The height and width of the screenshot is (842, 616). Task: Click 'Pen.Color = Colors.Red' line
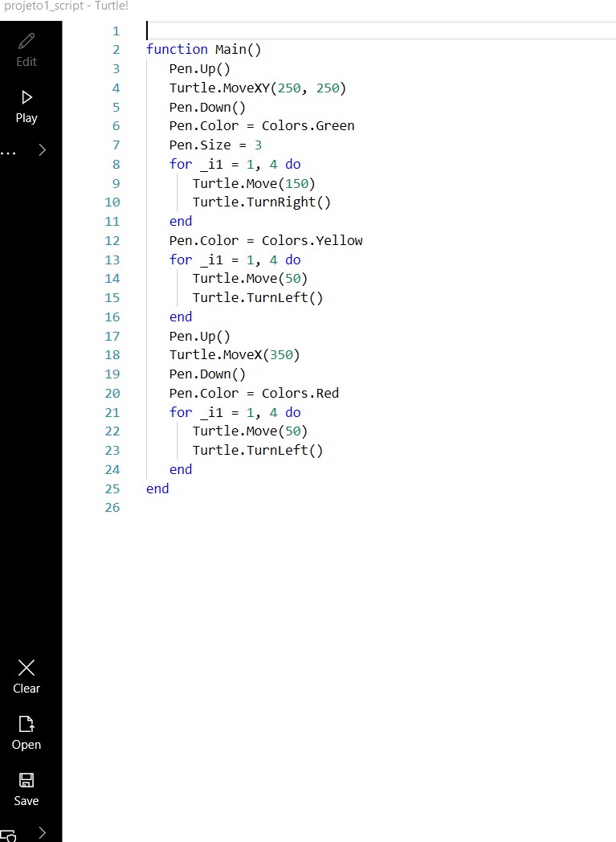(x=254, y=393)
